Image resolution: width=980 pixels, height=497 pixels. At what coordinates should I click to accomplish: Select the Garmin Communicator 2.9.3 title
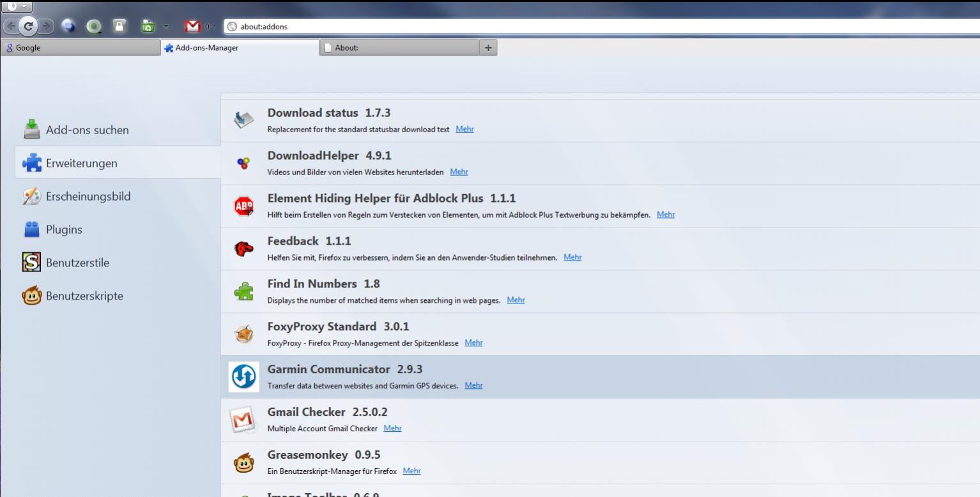point(345,370)
